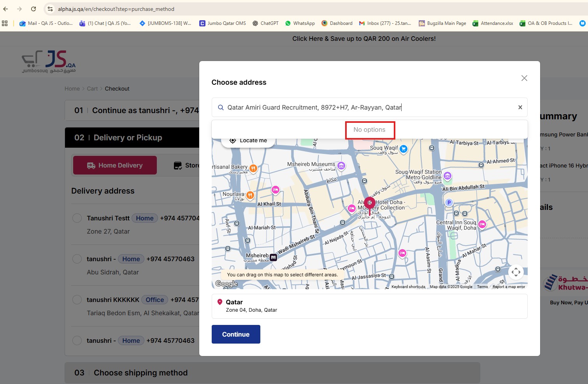Click the Artisanal Bakery restaurant marker
This screenshot has width=588, height=384.
point(253,168)
